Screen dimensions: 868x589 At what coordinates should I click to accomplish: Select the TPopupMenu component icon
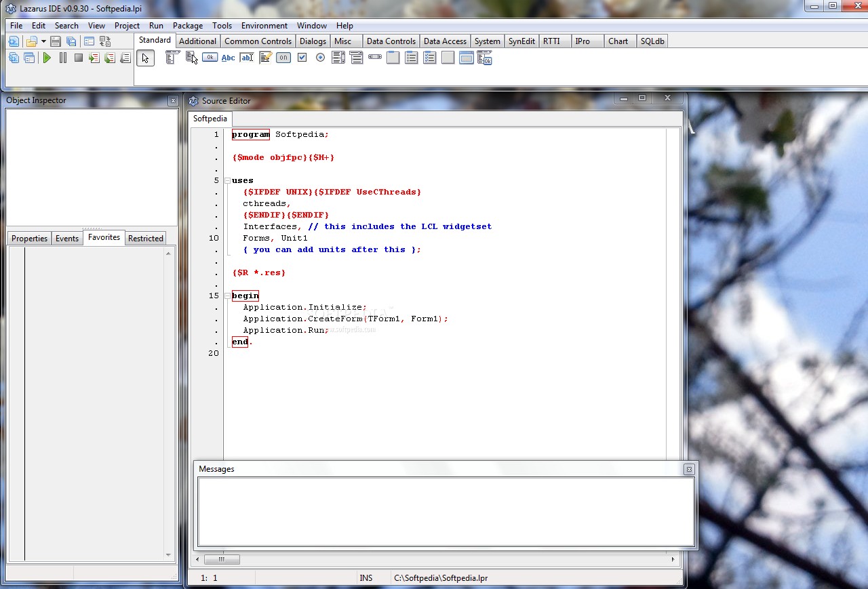191,58
